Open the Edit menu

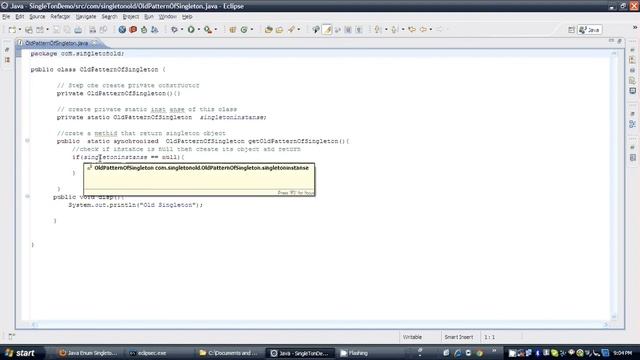coord(20,17)
